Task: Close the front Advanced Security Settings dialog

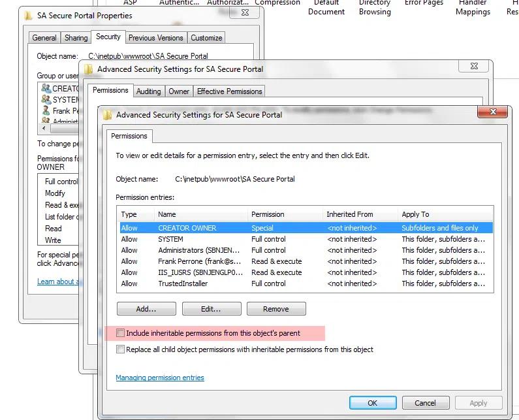Action: tap(492, 112)
